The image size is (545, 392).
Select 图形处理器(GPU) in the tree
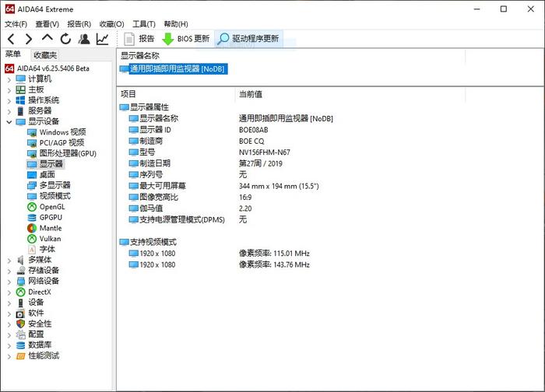68,153
